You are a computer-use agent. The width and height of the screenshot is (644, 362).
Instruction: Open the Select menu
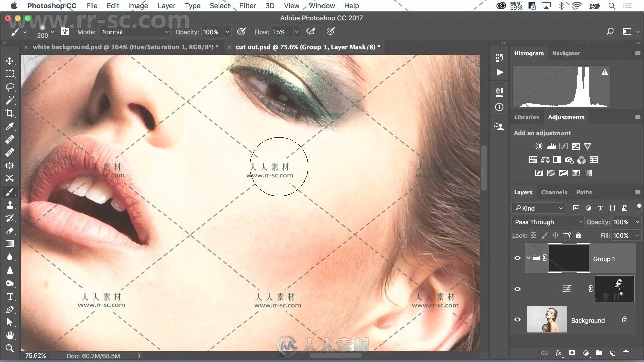pyautogui.click(x=220, y=6)
